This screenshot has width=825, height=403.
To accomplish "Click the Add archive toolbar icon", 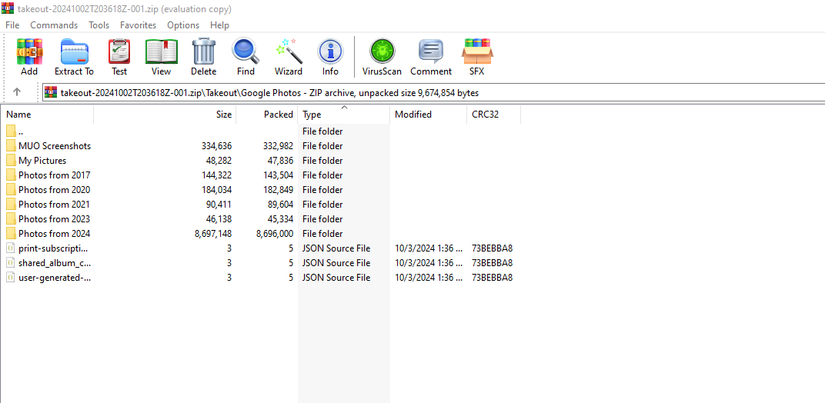I will pos(29,52).
